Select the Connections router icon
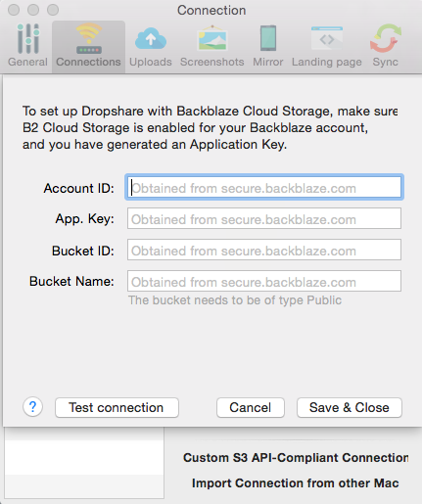 click(x=89, y=39)
